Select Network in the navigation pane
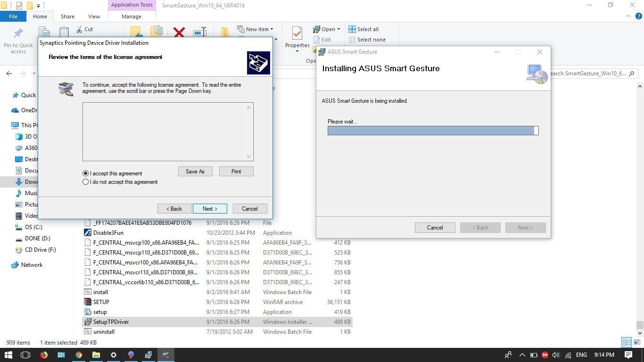 coord(32,265)
